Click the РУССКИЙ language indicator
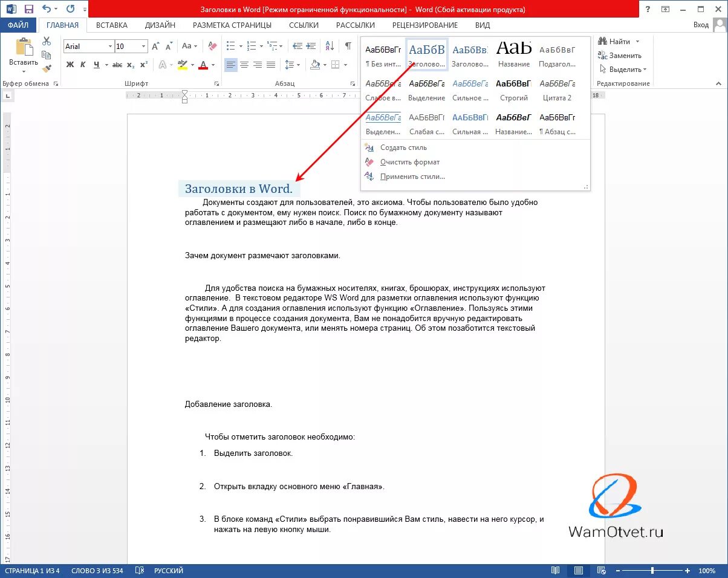 [x=169, y=571]
